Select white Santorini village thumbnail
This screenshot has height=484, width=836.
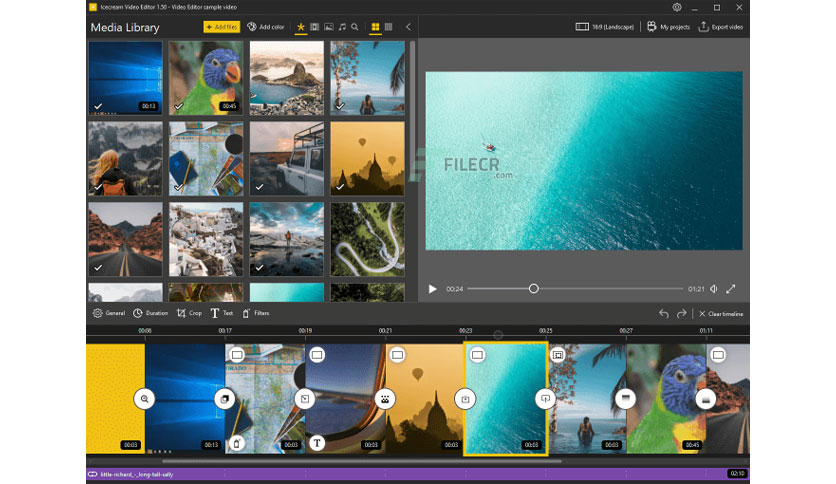tap(206, 239)
